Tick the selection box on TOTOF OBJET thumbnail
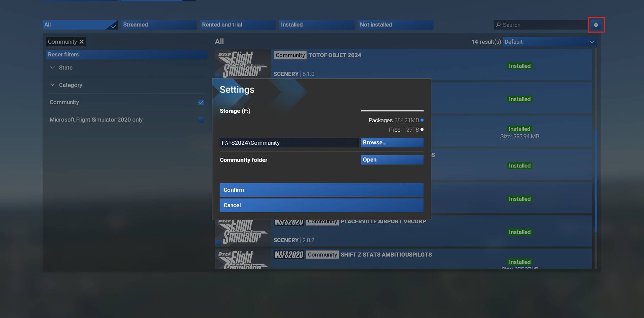Screen dimensions: 644x318 (x=218, y=76)
